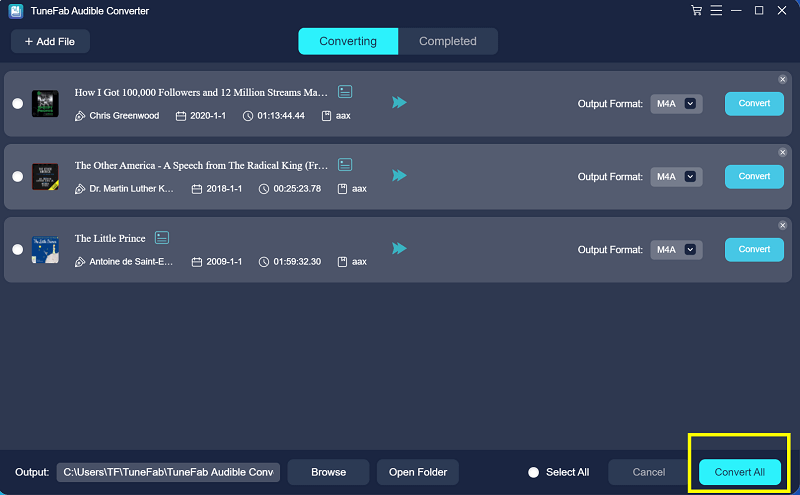Switch to the Completed tab
The height and width of the screenshot is (495, 800).
coord(447,41)
